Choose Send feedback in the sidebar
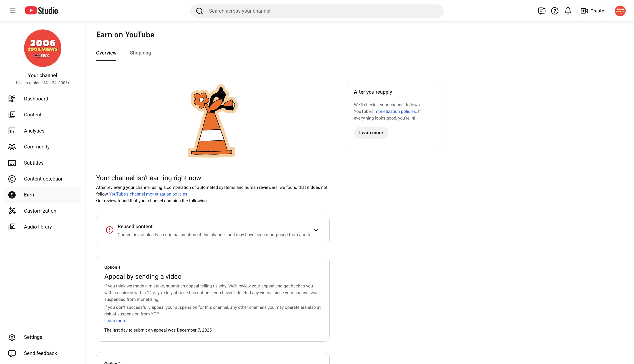 [x=42, y=353]
